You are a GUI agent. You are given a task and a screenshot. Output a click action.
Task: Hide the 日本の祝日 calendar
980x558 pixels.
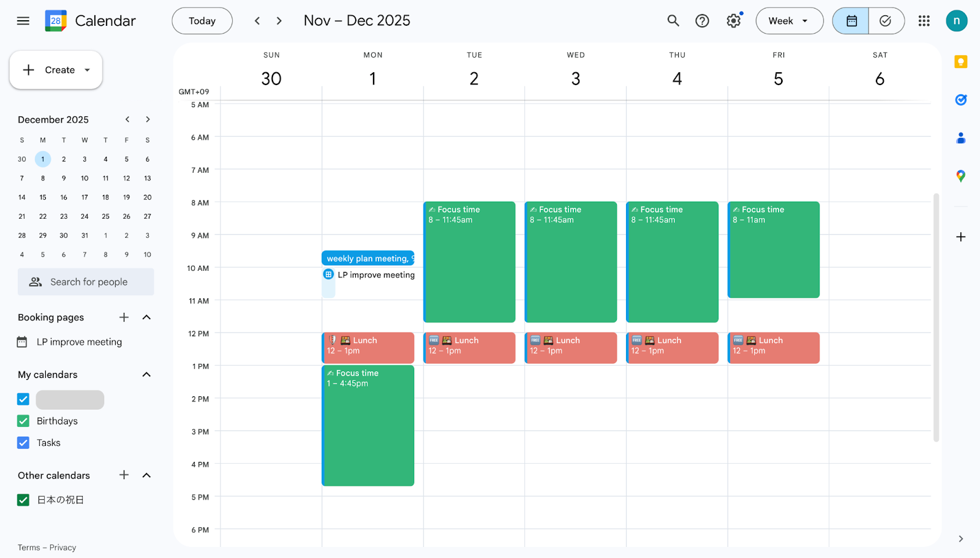23,500
